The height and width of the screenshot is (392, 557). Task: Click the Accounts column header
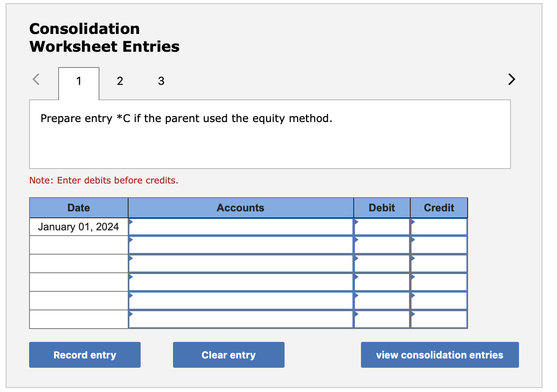(241, 208)
